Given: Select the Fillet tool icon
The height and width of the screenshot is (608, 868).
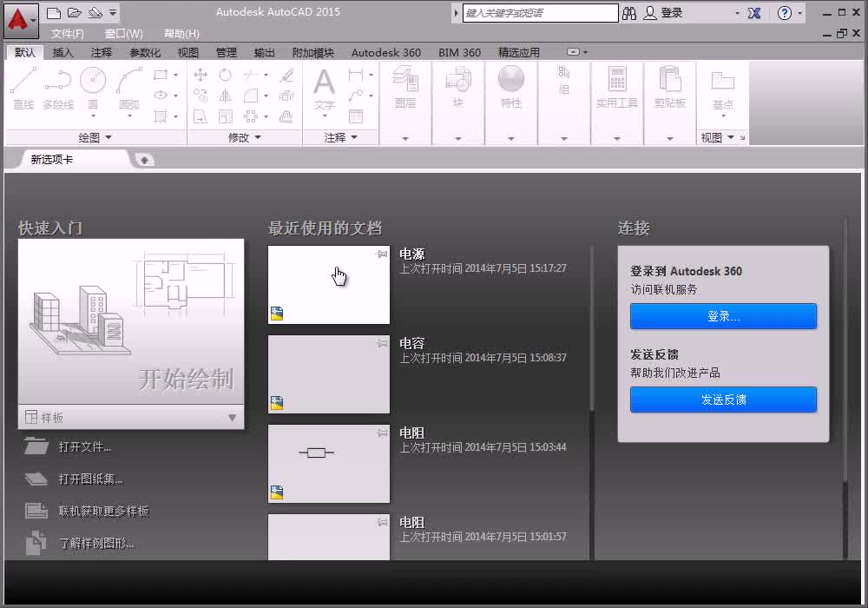Looking at the screenshot, I should point(251,96).
